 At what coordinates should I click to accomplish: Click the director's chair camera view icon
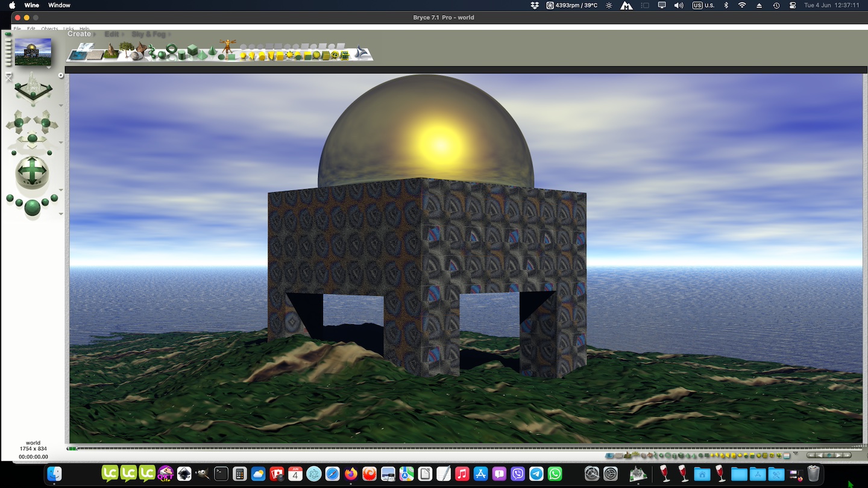pyautogui.click(x=8, y=77)
